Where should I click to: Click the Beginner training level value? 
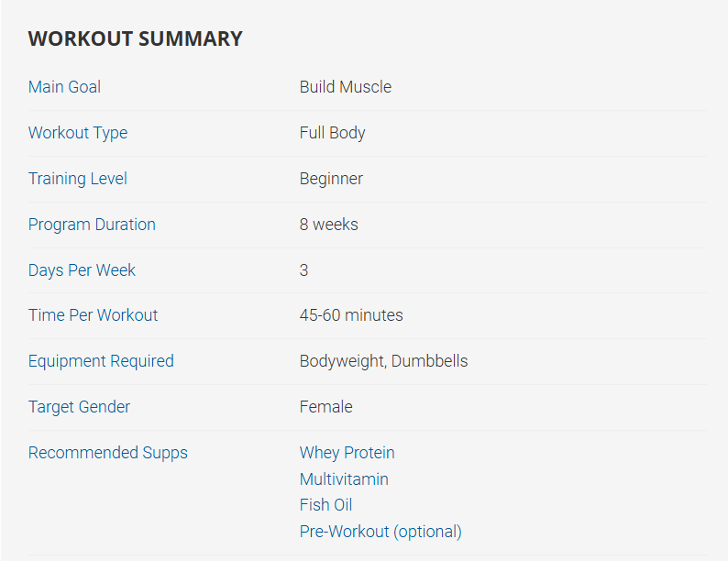pos(331,179)
